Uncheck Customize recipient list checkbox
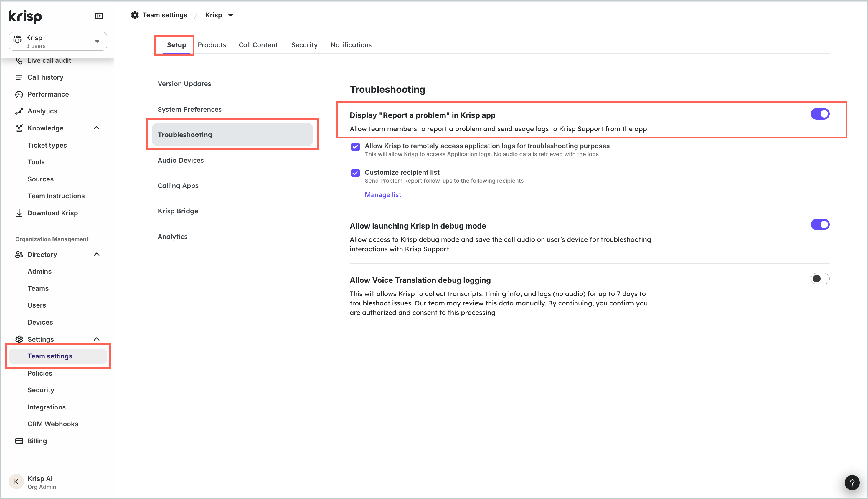 click(x=355, y=173)
